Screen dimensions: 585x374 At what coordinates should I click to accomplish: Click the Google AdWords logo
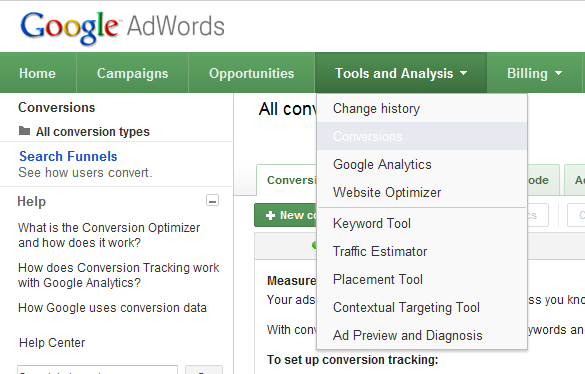pyautogui.click(x=122, y=28)
